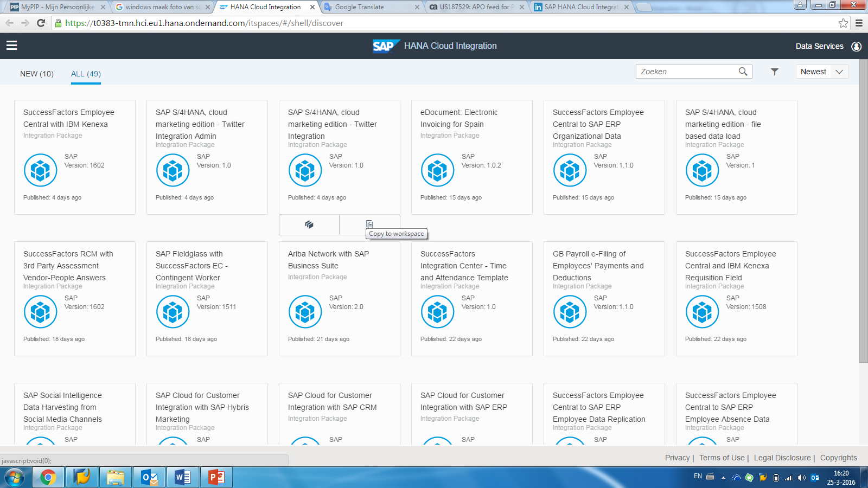Click the volume icon in system tray
Image resolution: width=868 pixels, height=488 pixels.
pos(801,478)
